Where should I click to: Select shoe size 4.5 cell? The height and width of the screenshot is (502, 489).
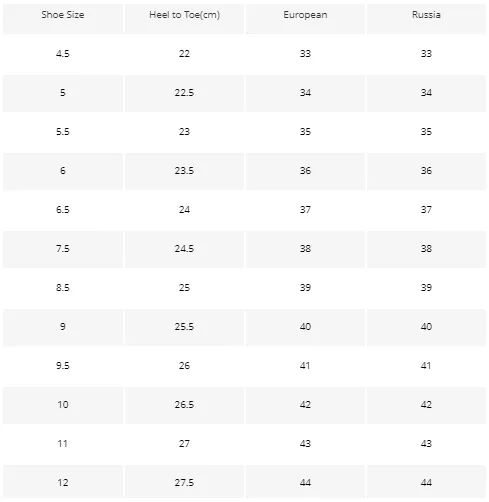point(63,54)
